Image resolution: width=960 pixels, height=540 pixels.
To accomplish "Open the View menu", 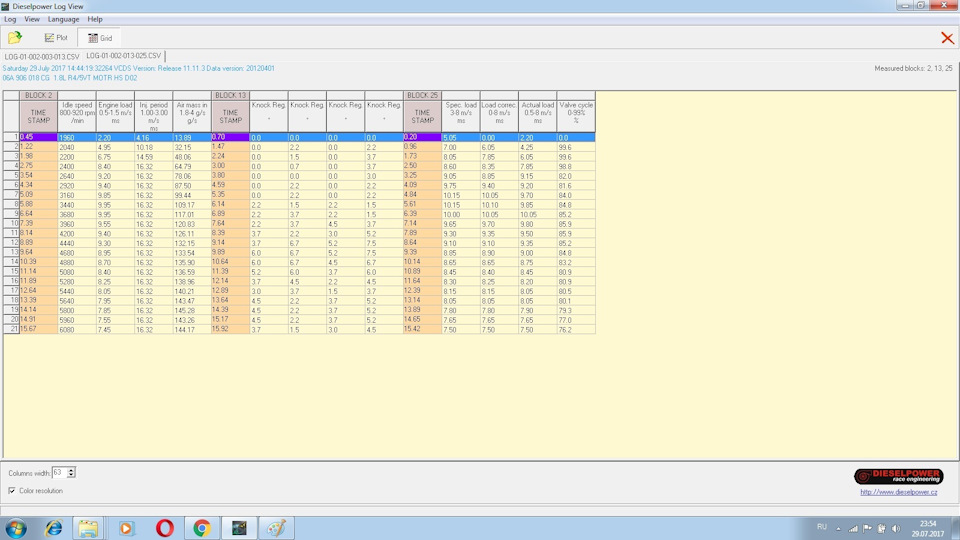I will click(32, 19).
